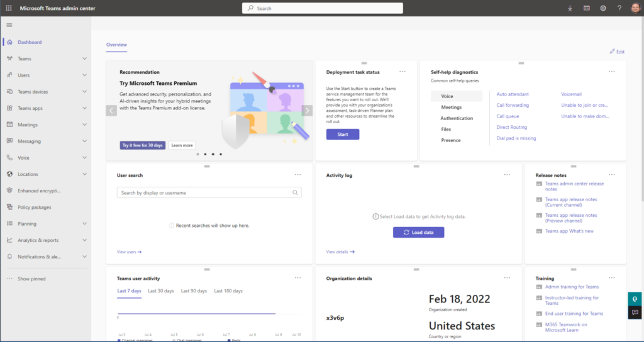This screenshot has width=644, height=342.
Task: Select Authentication in self-help categories
Action: point(457,118)
